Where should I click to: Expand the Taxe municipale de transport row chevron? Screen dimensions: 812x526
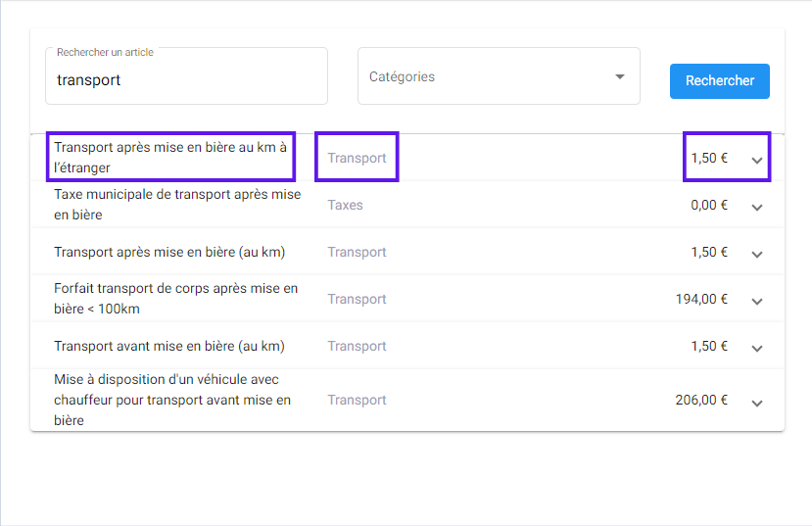pos(756,208)
